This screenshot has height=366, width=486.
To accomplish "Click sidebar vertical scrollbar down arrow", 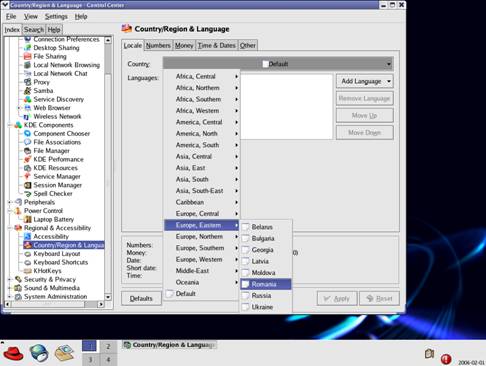I will pyautogui.click(x=108, y=297).
